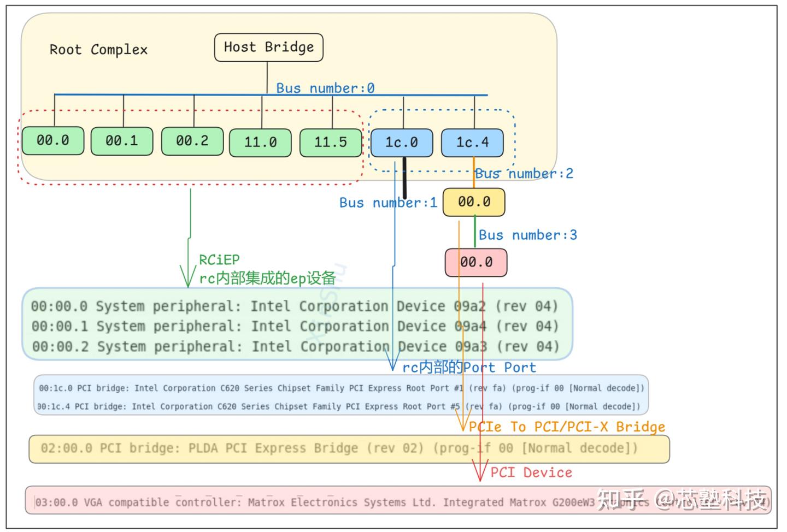Select the yellow 00.0 bridge node
Viewport: 787px width, 532px height.
pos(474,202)
